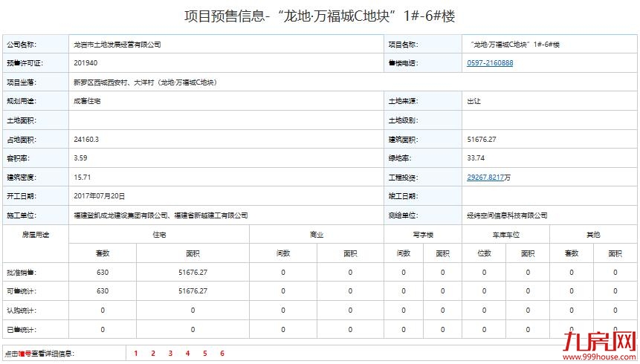Select occupied land area 24160.3
Screen dimensions: 640x364
click(x=86, y=140)
